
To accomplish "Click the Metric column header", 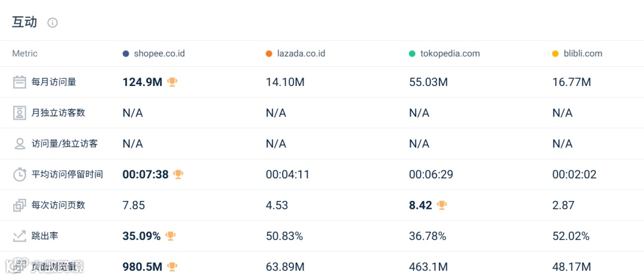I will [x=25, y=54].
